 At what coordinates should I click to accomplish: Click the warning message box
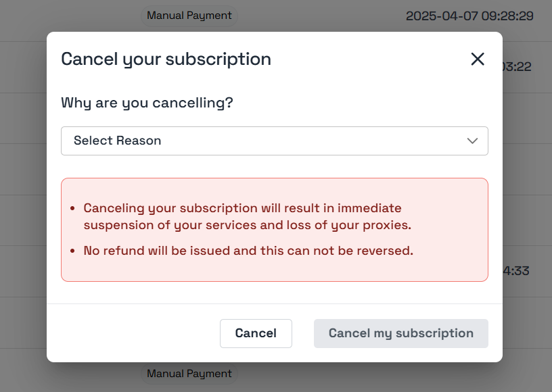(x=274, y=230)
